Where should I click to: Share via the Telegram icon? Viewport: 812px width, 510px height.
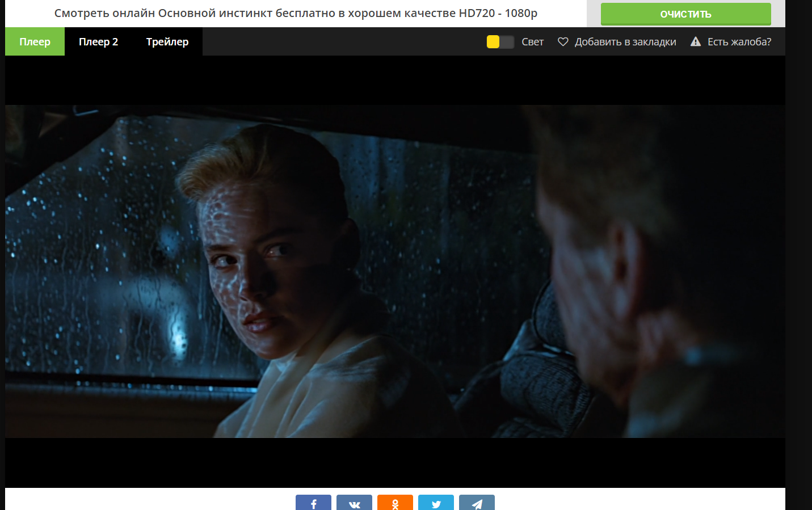[477, 503]
